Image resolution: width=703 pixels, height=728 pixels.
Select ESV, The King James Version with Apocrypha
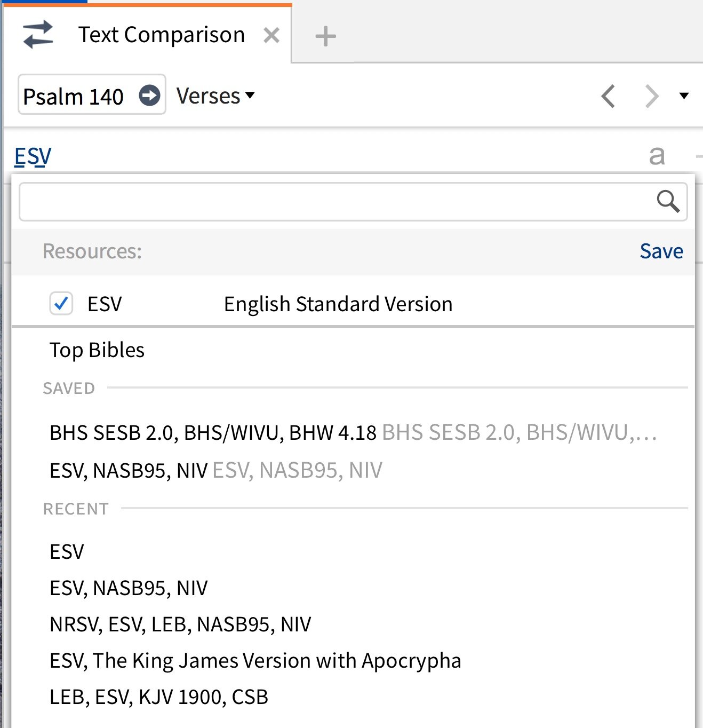(x=255, y=661)
